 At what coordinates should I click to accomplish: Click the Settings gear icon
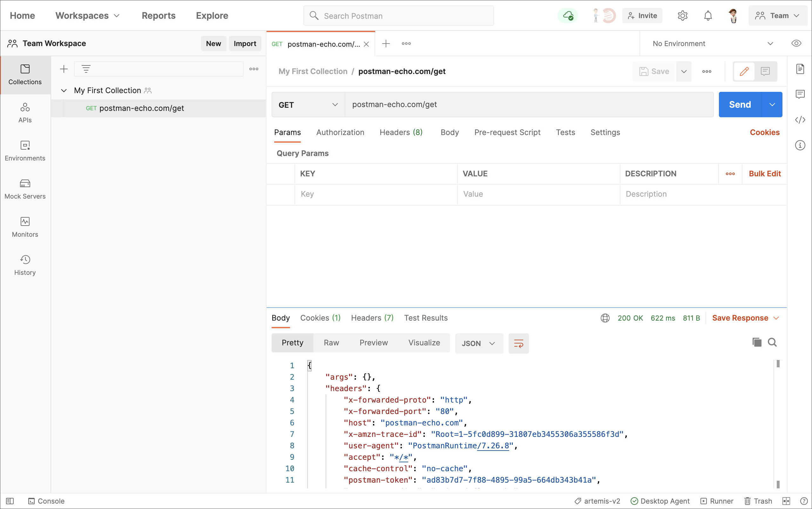tap(682, 16)
